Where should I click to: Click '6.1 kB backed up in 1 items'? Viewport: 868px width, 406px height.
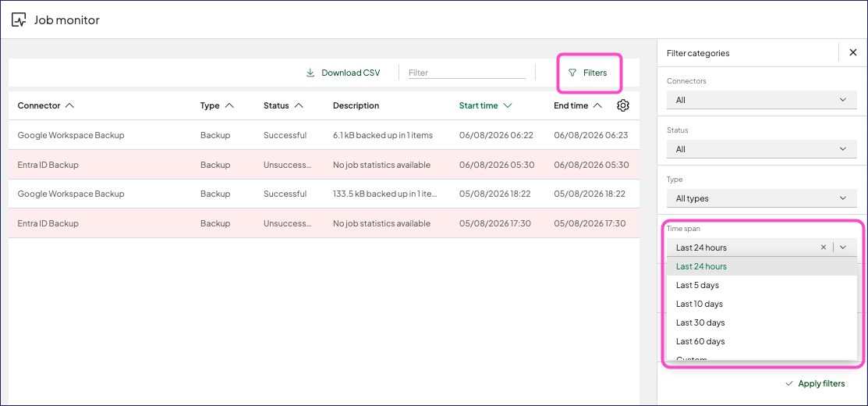point(382,135)
